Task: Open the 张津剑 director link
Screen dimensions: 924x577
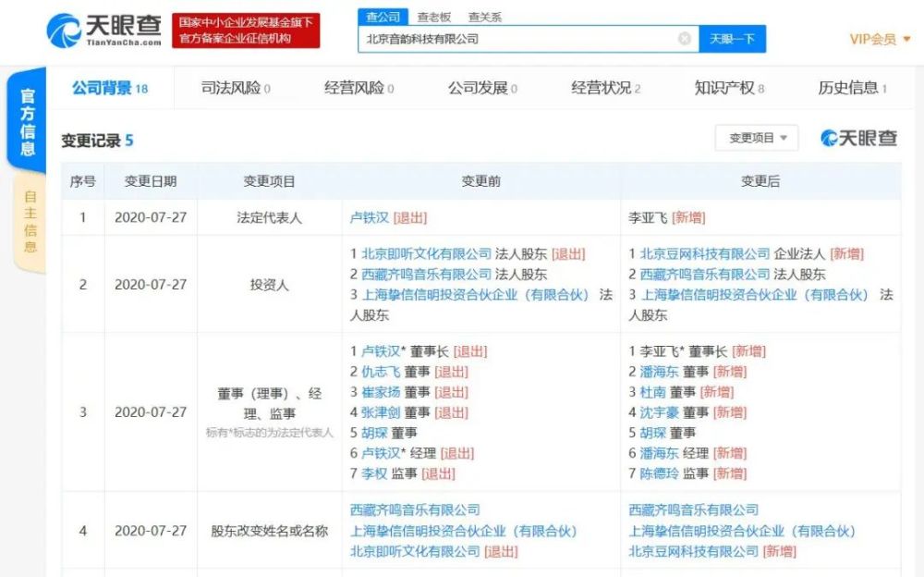Action: (381, 412)
